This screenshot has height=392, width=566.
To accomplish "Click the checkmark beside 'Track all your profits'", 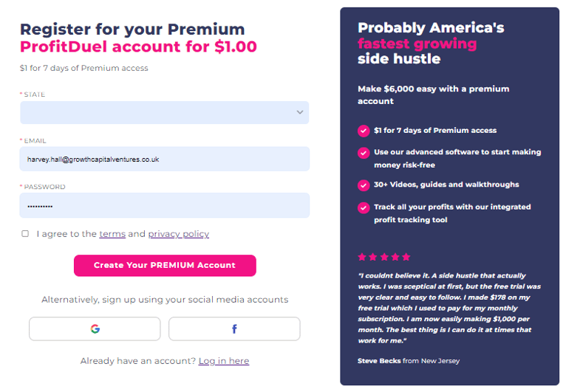I will 364,207.
